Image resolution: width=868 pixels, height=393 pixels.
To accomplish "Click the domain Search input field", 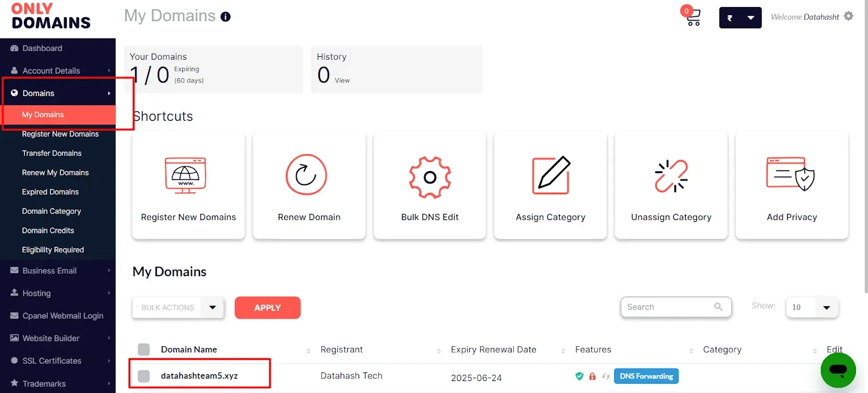I will [676, 307].
